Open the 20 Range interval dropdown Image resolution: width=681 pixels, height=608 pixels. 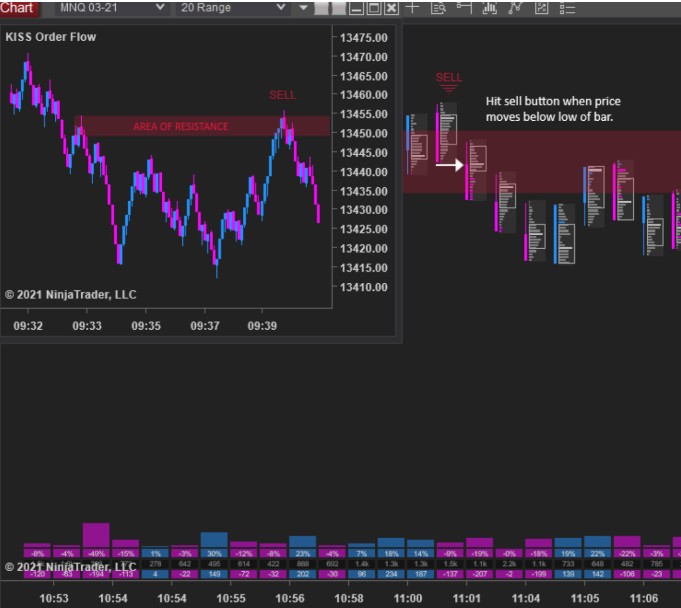234,8
